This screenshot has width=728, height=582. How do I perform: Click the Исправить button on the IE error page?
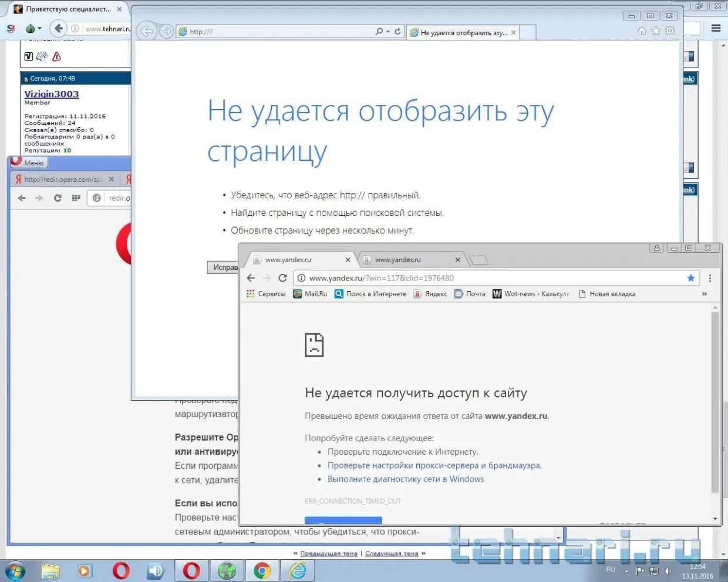pyautogui.click(x=223, y=268)
